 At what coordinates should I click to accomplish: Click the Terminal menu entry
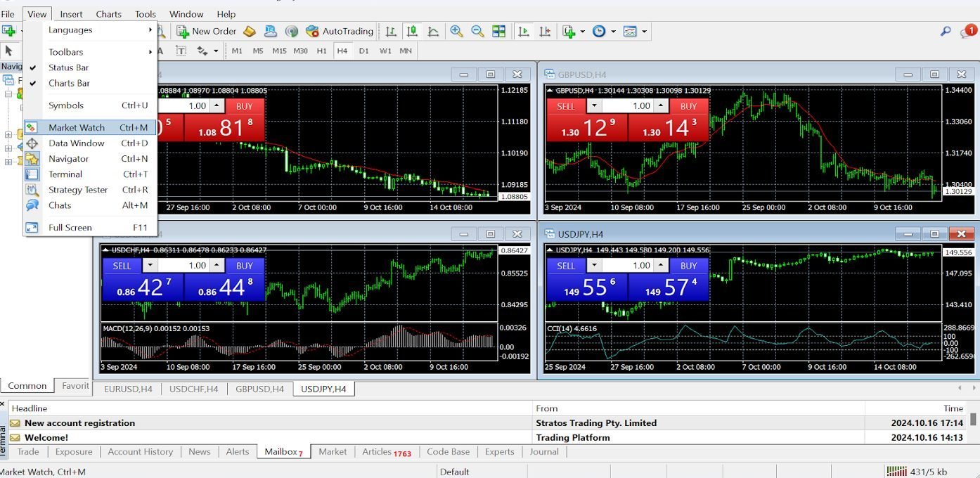click(90, 174)
